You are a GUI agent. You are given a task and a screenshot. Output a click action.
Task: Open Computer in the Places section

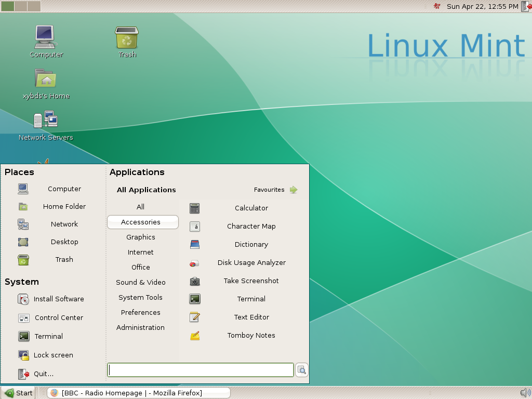pos(53,189)
